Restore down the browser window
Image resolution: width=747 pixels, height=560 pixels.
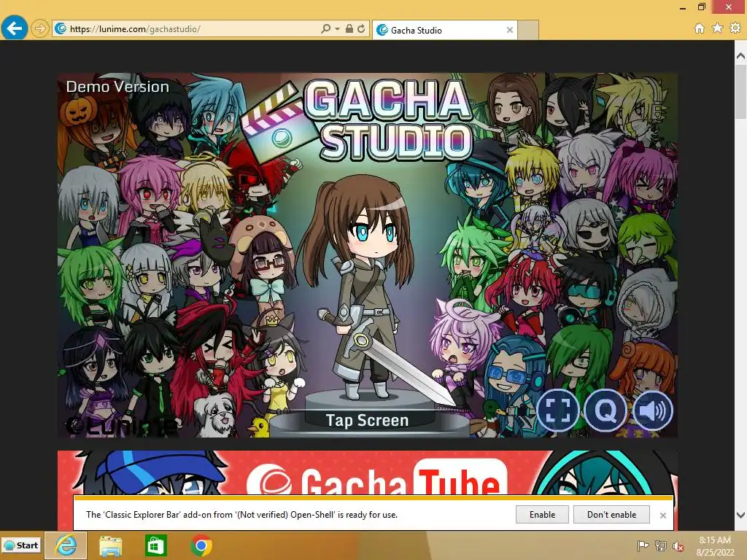click(x=702, y=7)
